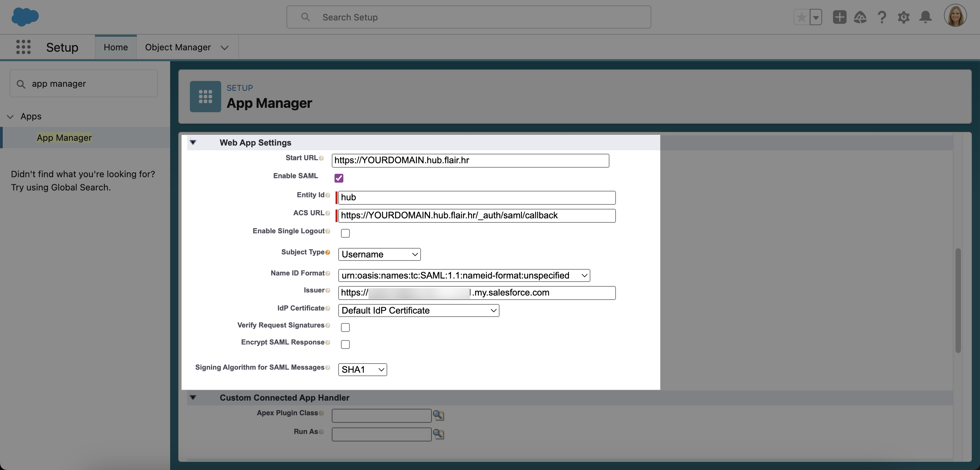Screen dimensions: 980x470
Task: Check Verify Request Signatures
Action: (x=345, y=327)
